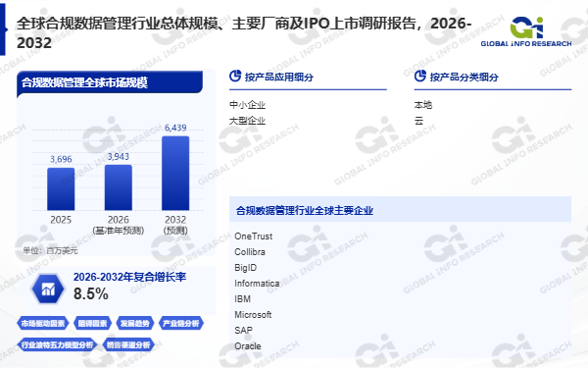Image resolution: width=588 pixels, height=368 pixels.
Task: Select 本地 product type
Action: (423, 105)
